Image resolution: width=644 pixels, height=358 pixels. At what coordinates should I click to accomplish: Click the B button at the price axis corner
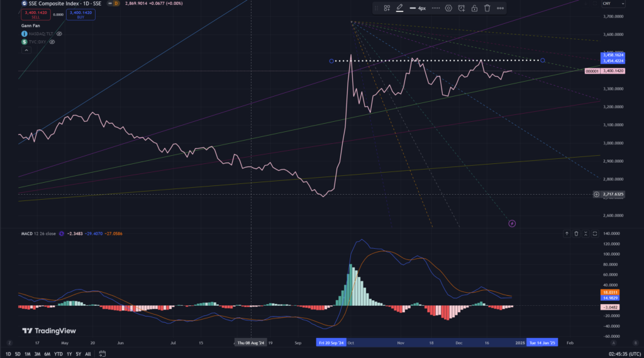click(x=635, y=343)
